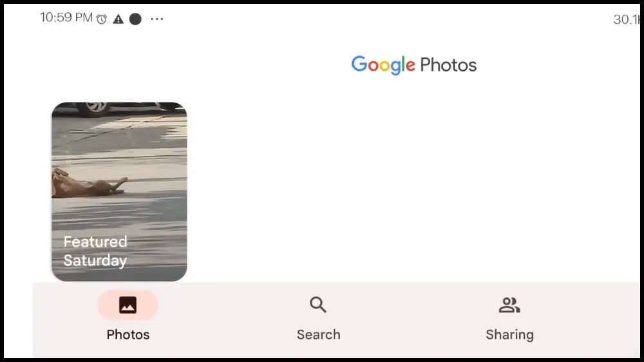Click the "Saturday" caption on the memory
The height and width of the screenshot is (362, 644).
pyautogui.click(x=95, y=260)
